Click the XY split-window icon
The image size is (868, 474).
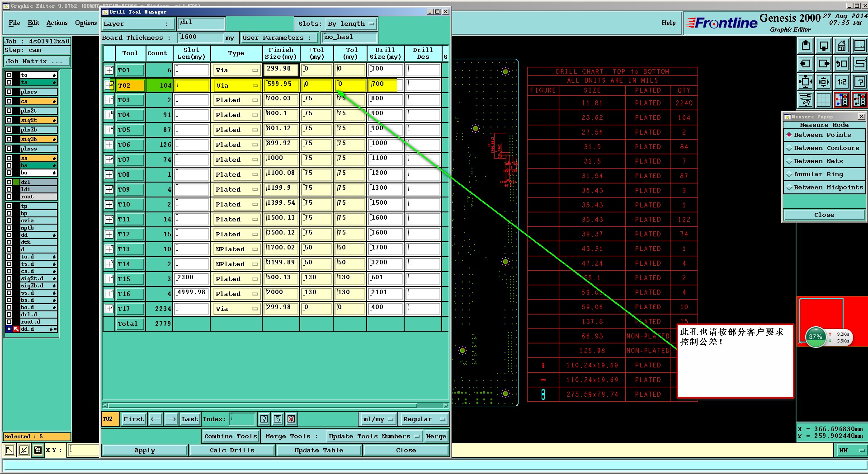859,46
